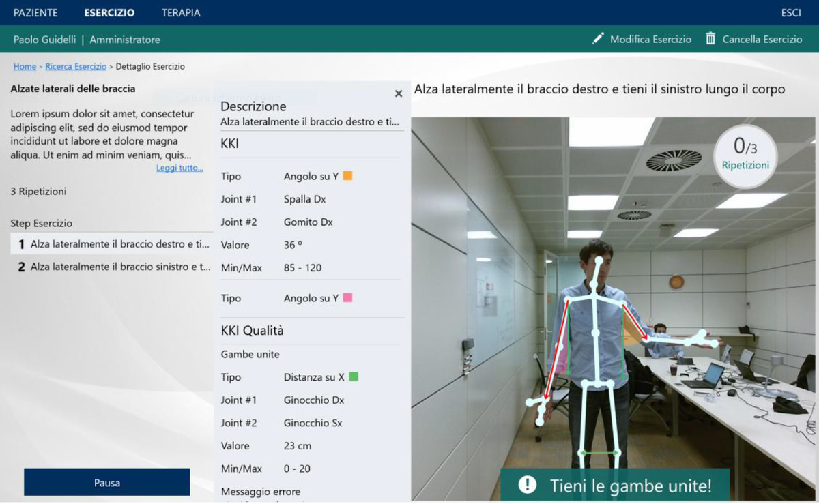Click ESCI to exit
Image resolution: width=819 pixels, height=504 pixels.
point(790,12)
